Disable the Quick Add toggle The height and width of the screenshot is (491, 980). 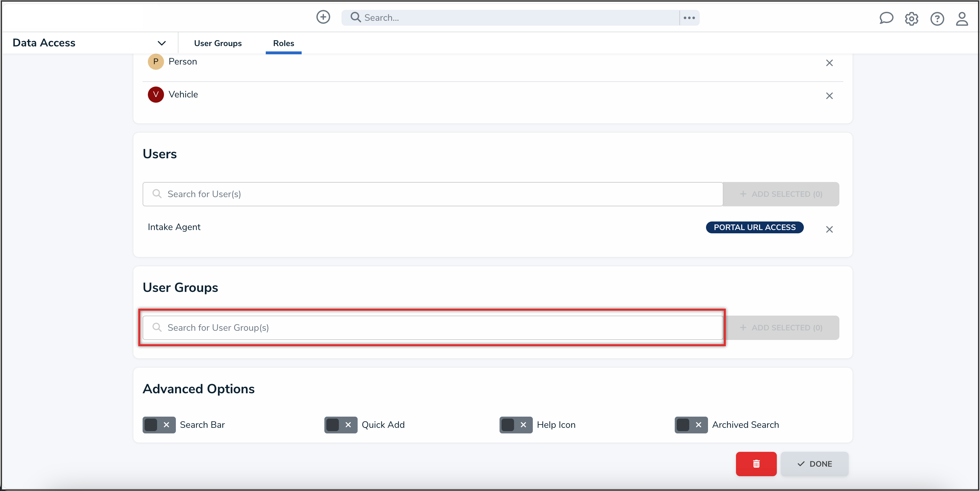pyautogui.click(x=340, y=425)
